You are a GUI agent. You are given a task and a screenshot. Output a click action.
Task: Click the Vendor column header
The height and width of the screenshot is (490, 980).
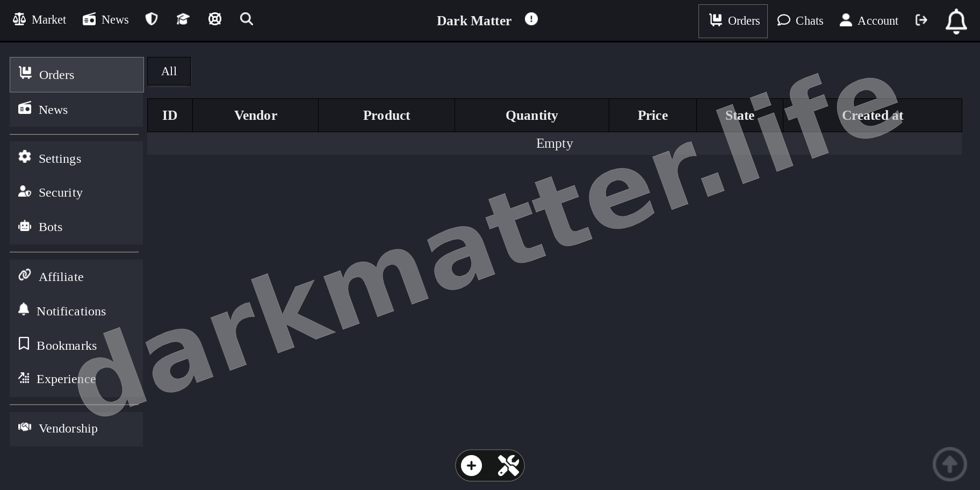coord(256,116)
